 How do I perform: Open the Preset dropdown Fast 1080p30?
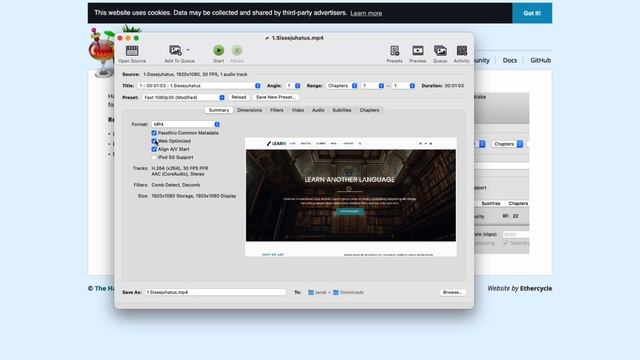coord(183,98)
